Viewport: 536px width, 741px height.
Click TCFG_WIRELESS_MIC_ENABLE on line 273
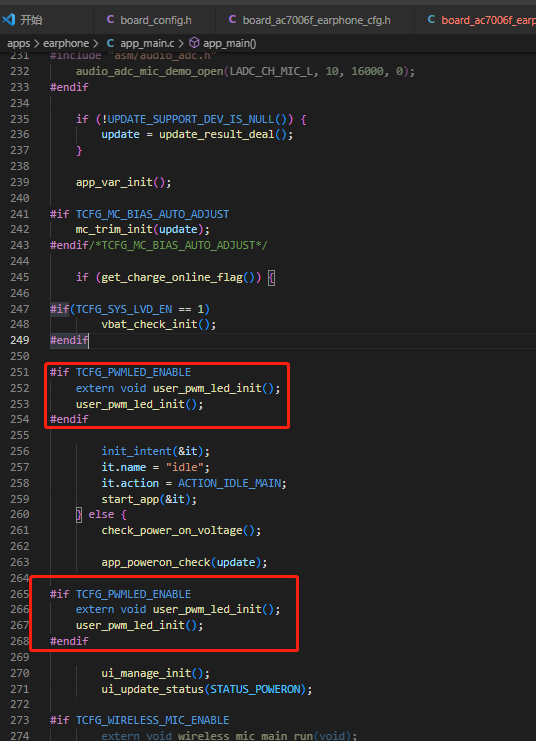[152, 721]
